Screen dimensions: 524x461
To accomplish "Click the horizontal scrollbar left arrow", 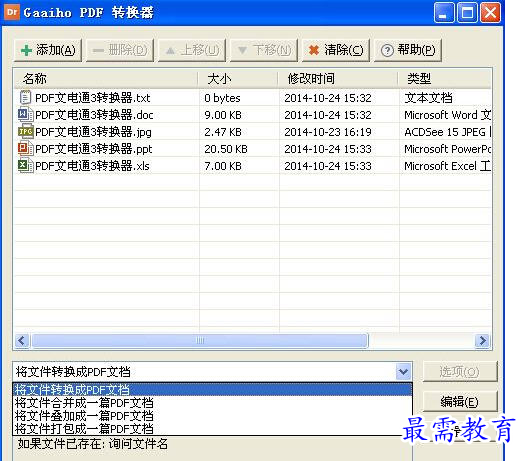I will coord(22,341).
